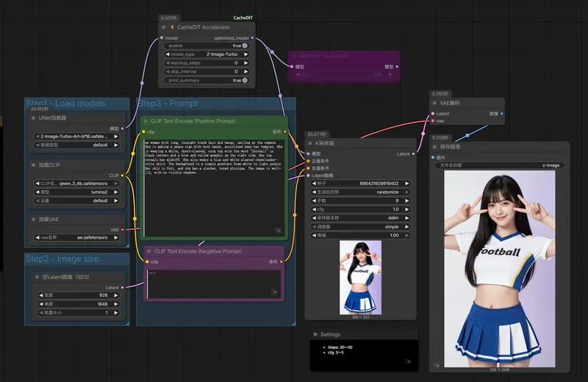The image size is (588, 382).
Task: Open 采样器名称 ddim selector
Action: (360, 217)
